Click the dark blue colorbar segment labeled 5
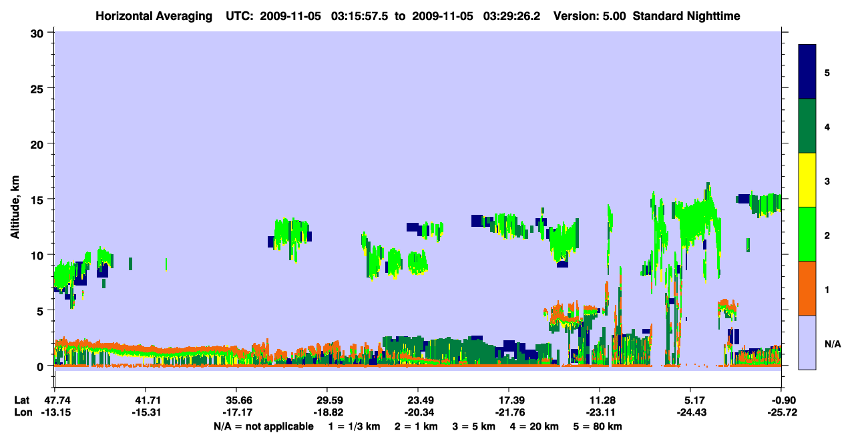Image resolution: width=868 pixels, height=445 pixels. (807, 72)
